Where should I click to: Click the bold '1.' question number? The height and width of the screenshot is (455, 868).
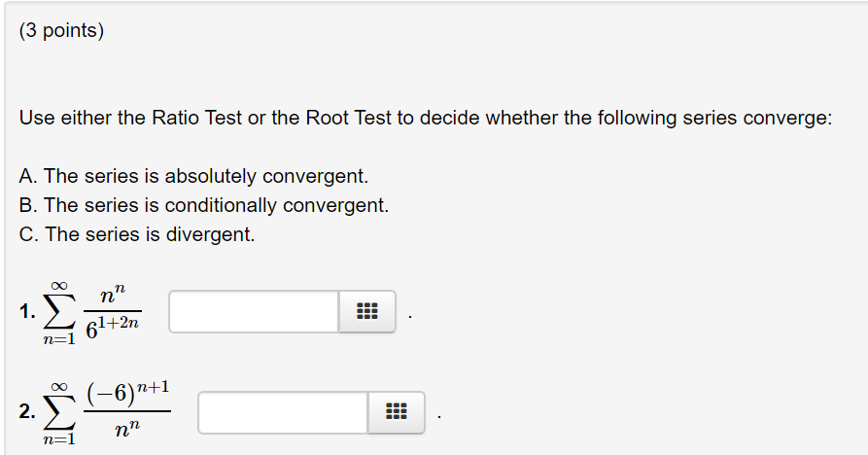coord(27,312)
